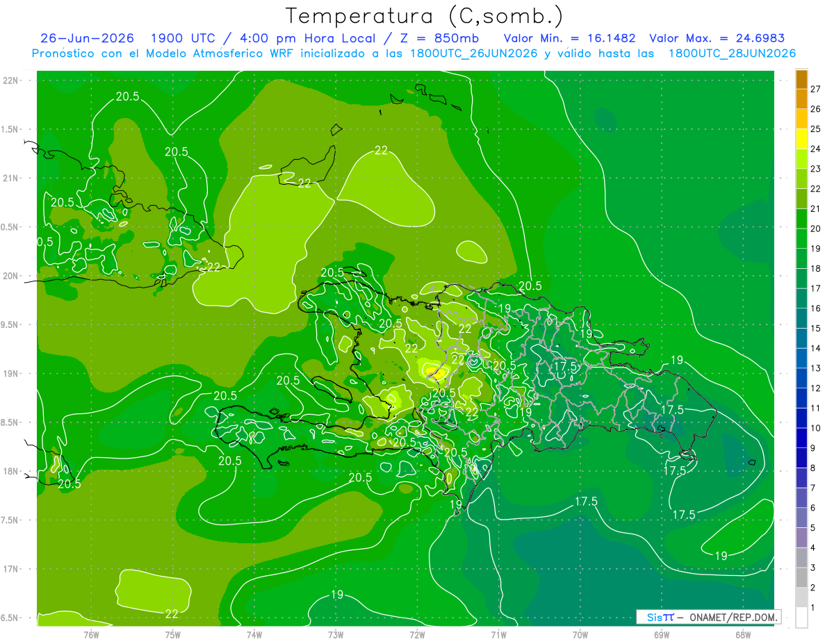Screen dimensions: 834x644
Task: Click the colorbar scale label 10
Action: (x=815, y=428)
